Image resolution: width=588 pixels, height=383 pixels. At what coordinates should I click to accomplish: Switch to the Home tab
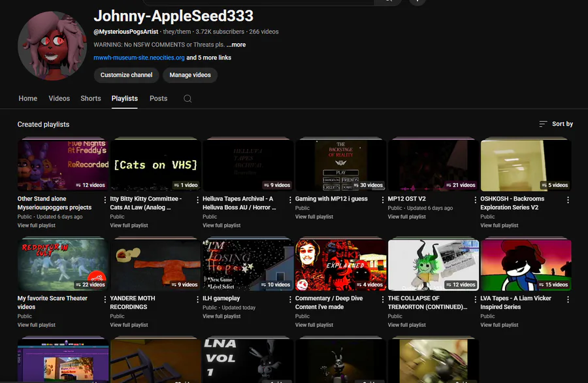[x=27, y=98]
